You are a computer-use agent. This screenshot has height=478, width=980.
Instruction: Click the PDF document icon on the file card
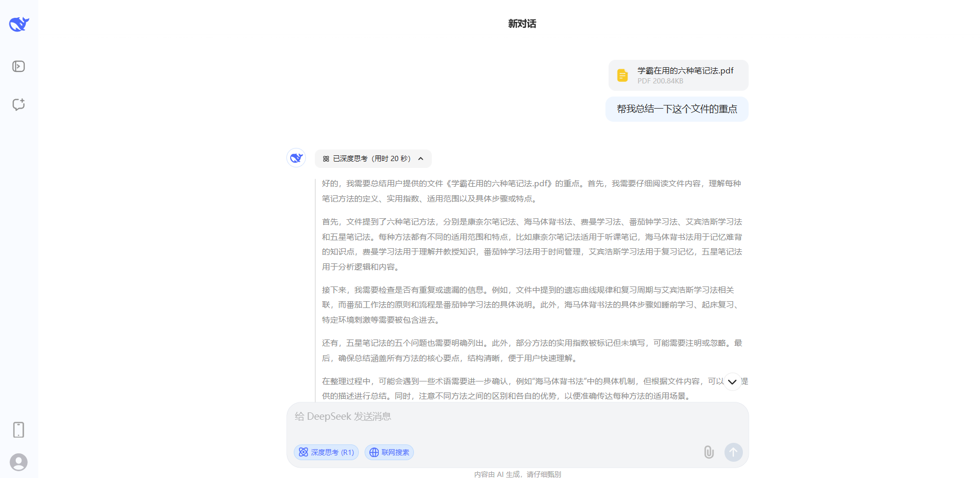tap(622, 75)
